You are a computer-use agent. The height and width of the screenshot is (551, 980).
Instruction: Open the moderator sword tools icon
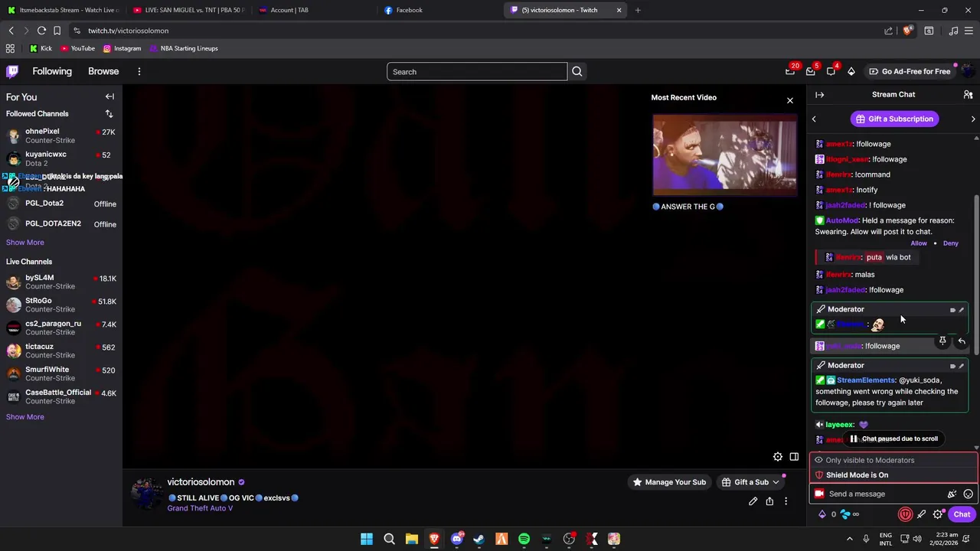point(922,514)
